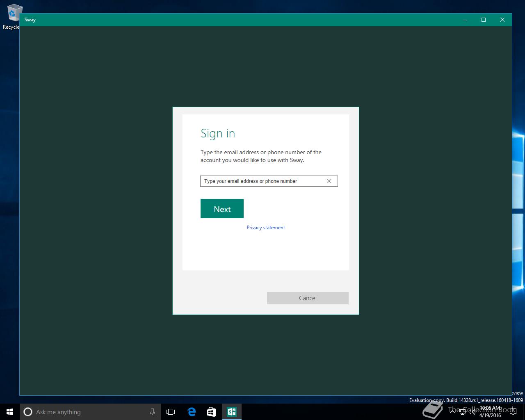Open Task View from the taskbar
Screen dimensions: 525x420
(x=171, y=412)
